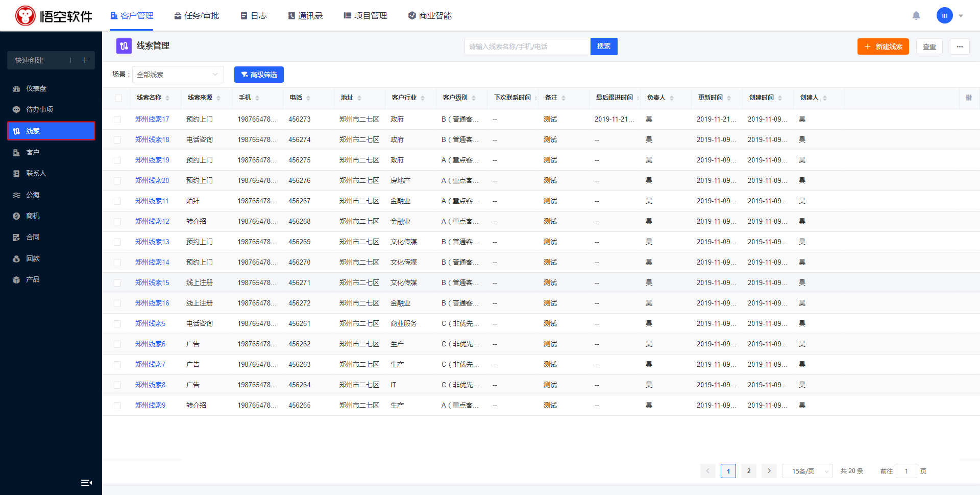Image resolution: width=980 pixels, height=495 pixels.
Task: Focus the lead search input field
Action: (x=527, y=46)
